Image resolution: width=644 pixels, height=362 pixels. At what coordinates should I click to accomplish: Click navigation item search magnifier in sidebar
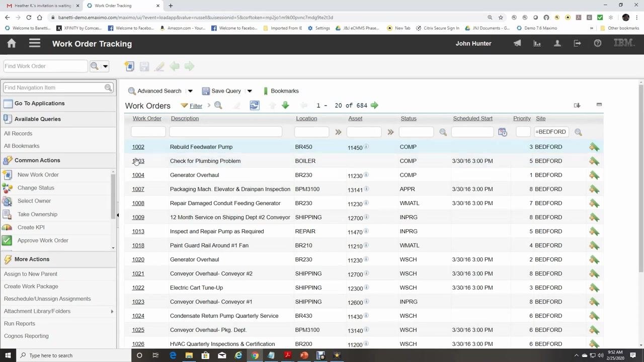point(108,87)
